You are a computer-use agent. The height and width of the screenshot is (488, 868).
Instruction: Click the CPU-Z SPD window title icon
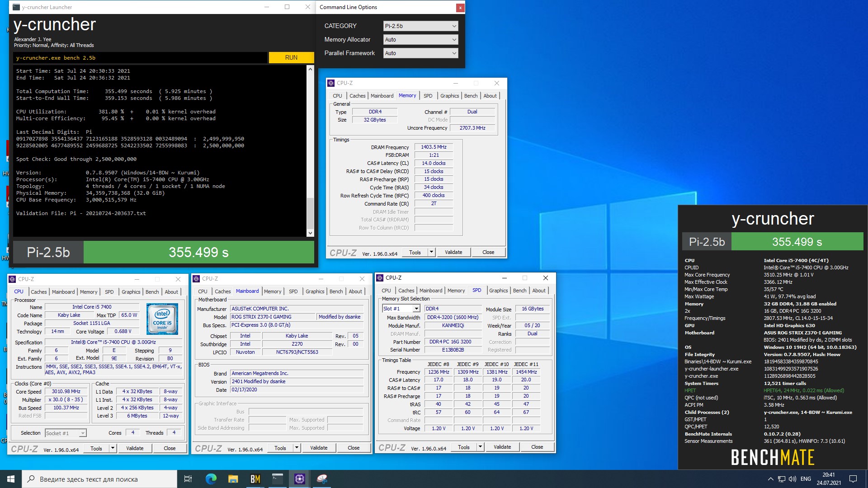tap(380, 278)
